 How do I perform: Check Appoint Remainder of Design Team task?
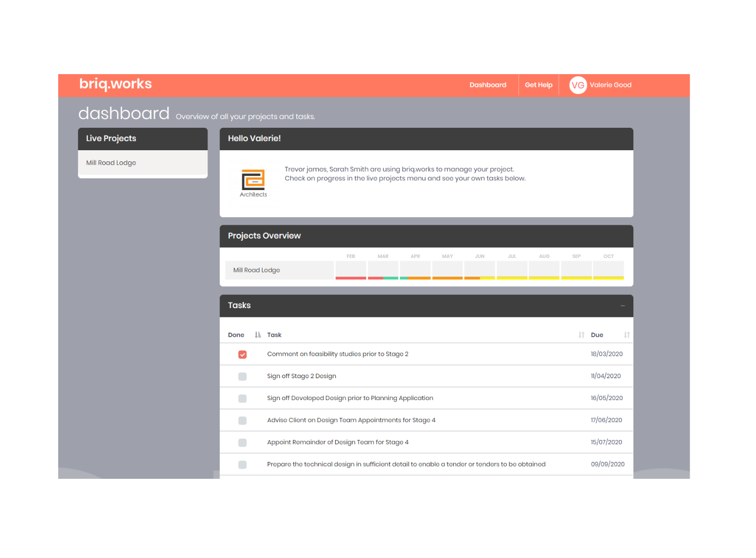pyautogui.click(x=243, y=443)
